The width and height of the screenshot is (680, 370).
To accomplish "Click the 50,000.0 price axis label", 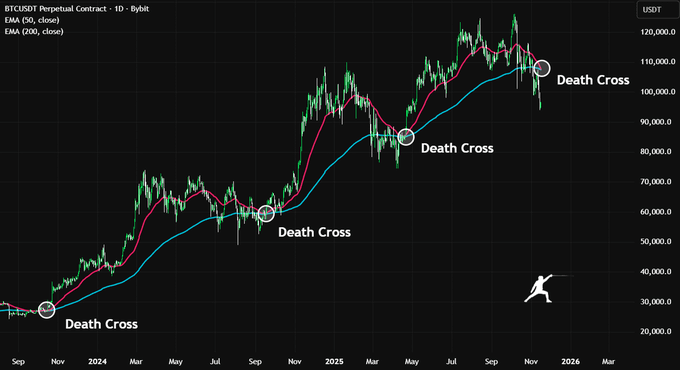I will (x=657, y=241).
